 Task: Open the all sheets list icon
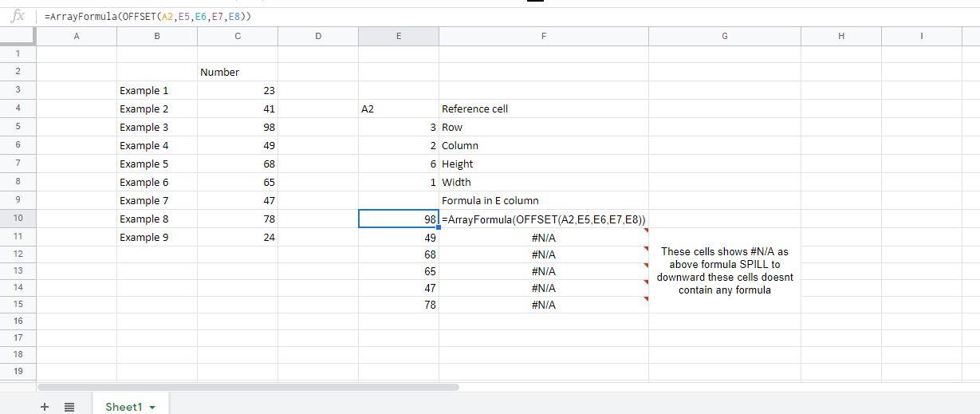click(x=69, y=407)
